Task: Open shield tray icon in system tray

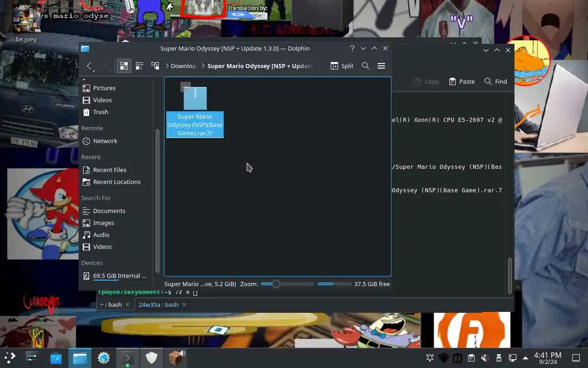Action: pos(444,358)
